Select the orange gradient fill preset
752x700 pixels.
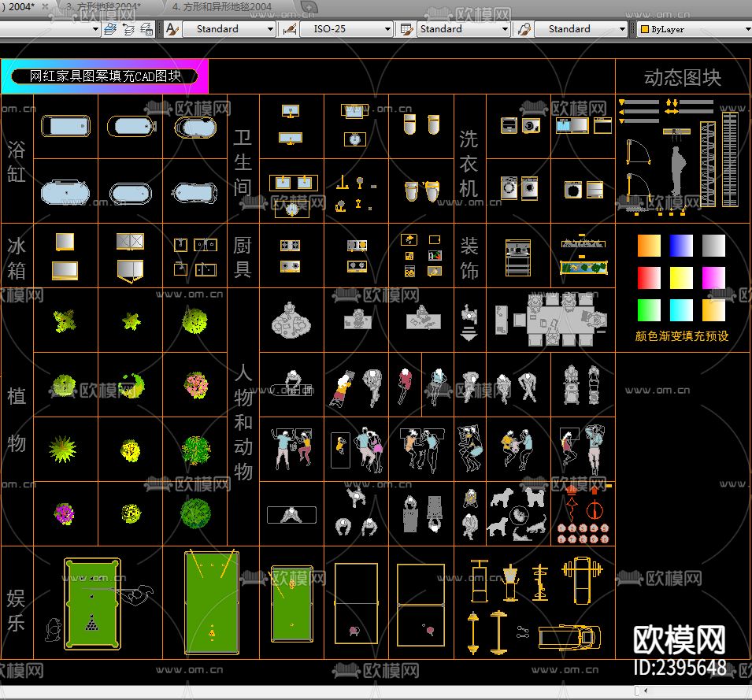tap(649, 246)
